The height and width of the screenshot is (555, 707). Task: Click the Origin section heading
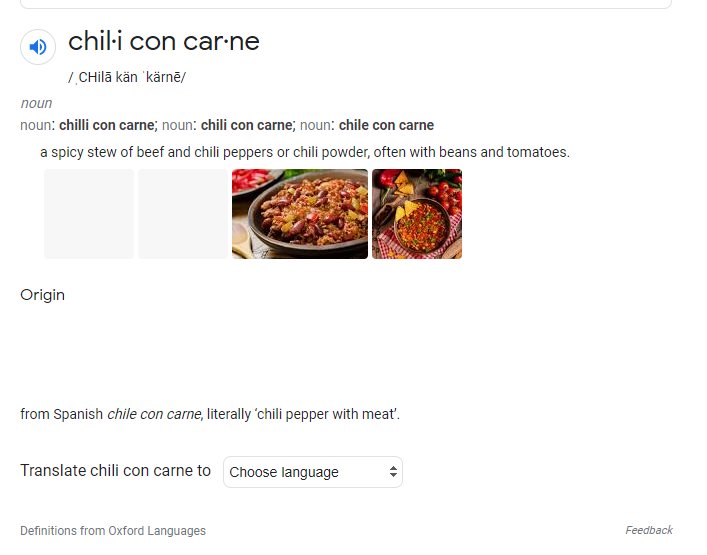(42, 295)
